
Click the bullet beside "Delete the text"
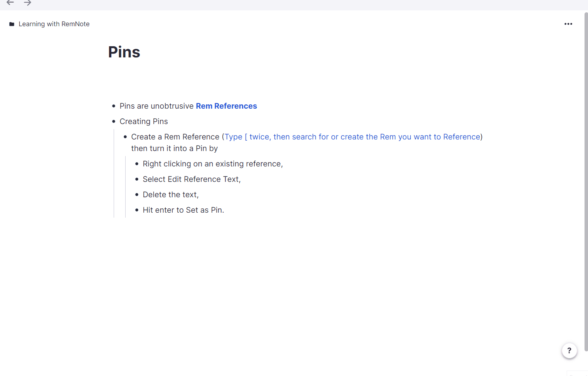[x=137, y=195]
